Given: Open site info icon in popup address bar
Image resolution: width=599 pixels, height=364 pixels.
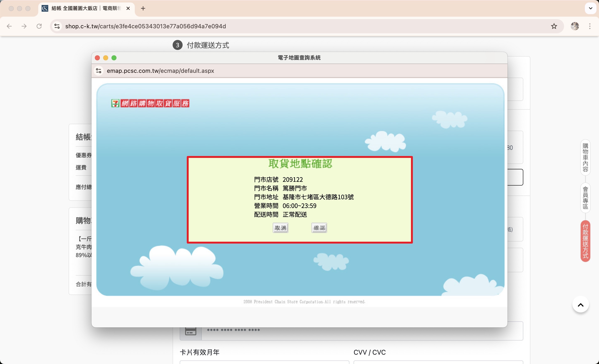Looking at the screenshot, I should [x=99, y=71].
